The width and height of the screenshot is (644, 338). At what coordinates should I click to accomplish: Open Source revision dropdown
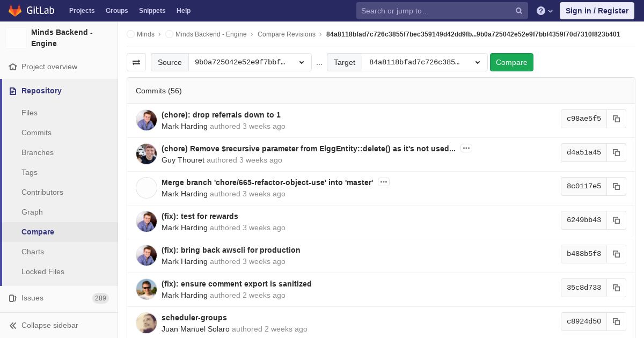pos(250,62)
